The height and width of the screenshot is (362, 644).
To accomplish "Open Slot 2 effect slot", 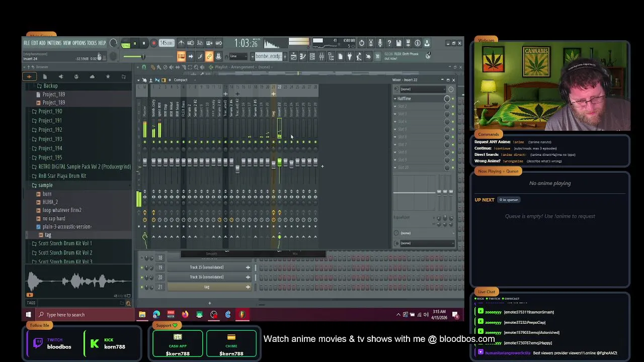I will pyautogui.click(x=419, y=106).
